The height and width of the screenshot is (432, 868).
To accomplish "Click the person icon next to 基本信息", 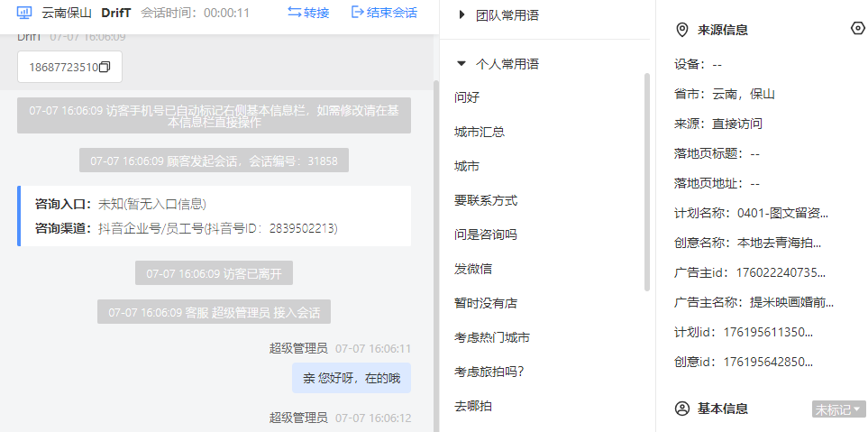I will pos(682,409).
